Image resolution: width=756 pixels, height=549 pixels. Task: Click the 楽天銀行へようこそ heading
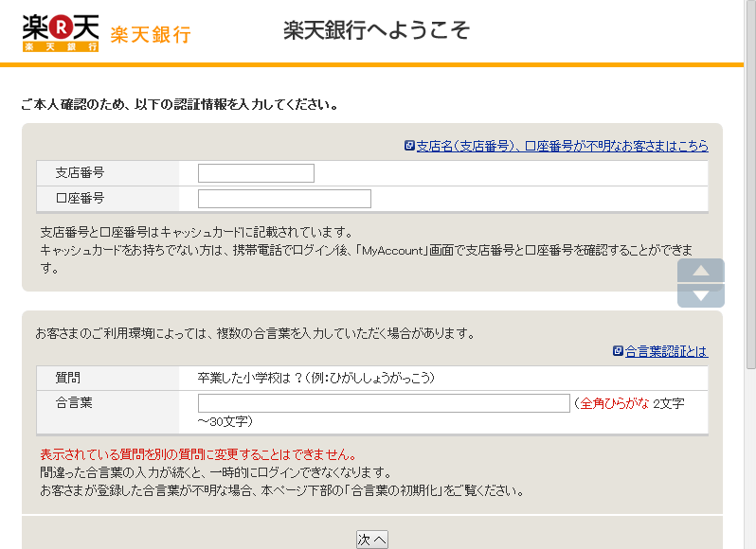click(x=376, y=30)
